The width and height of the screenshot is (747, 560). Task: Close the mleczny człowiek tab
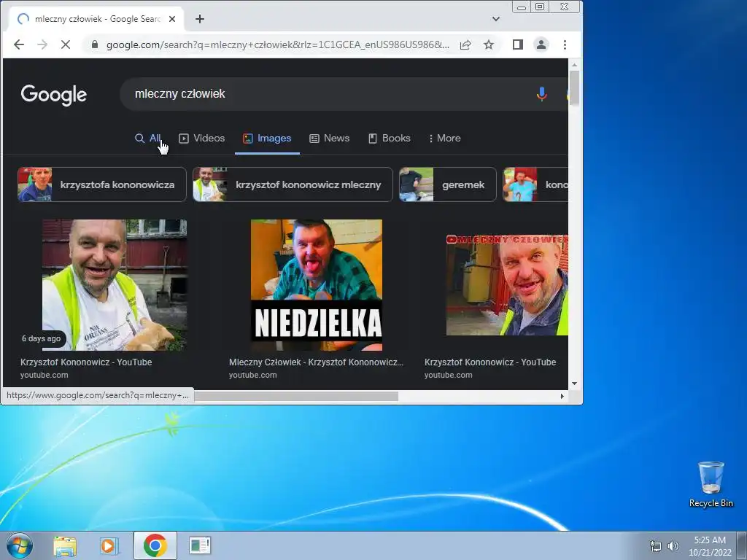(x=172, y=19)
